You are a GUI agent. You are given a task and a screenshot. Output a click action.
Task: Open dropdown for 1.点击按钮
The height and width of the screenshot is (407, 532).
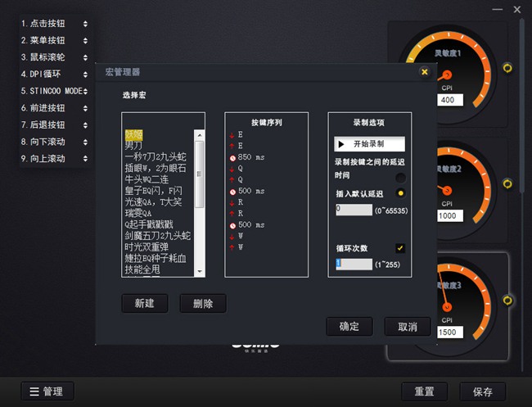click(85, 24)
